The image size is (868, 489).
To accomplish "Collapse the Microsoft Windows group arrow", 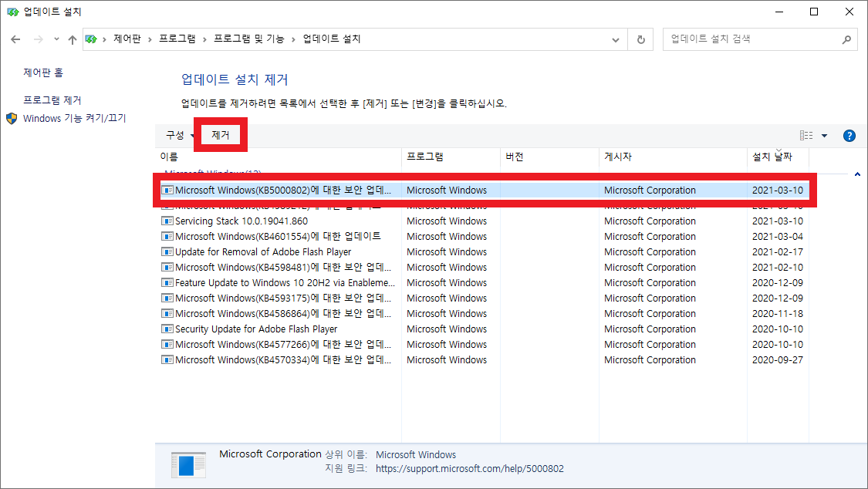I will [857, 174].
